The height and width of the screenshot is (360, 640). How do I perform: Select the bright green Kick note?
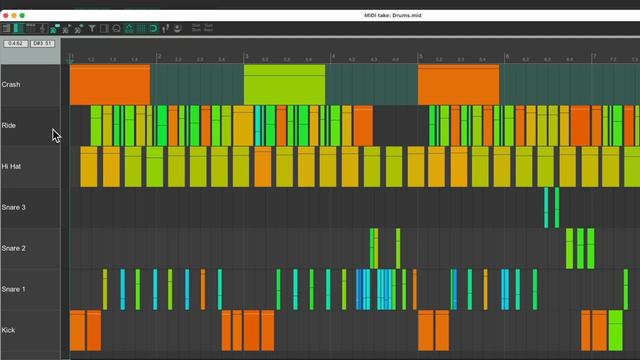click(x=616, y=330)
